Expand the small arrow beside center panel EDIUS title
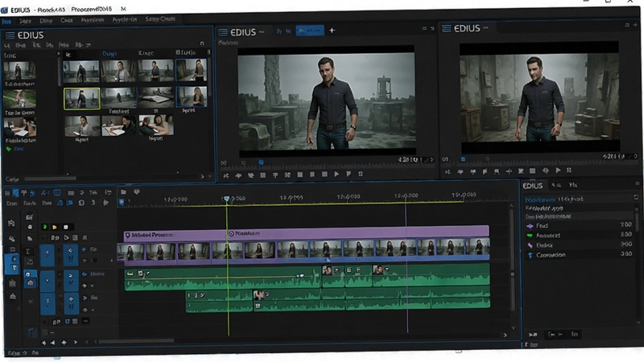 pyautogui.click(x=262, y=32)
